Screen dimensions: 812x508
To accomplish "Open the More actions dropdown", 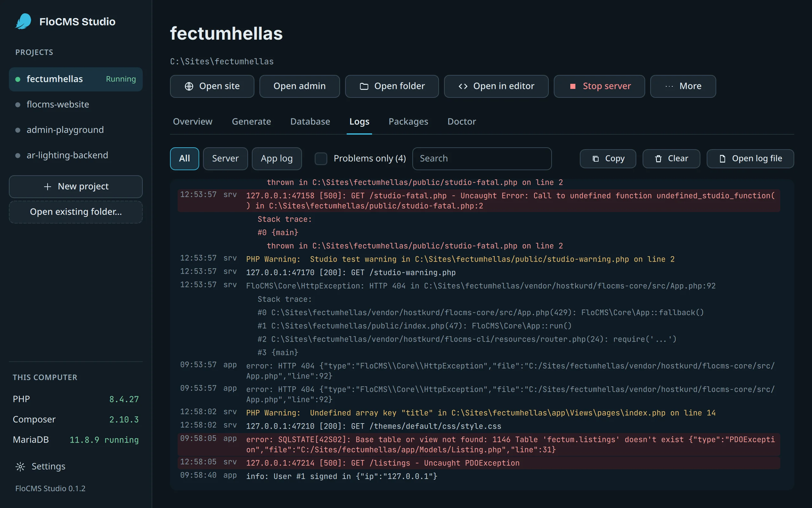I will pyautogui.click(x=683, y=86).
